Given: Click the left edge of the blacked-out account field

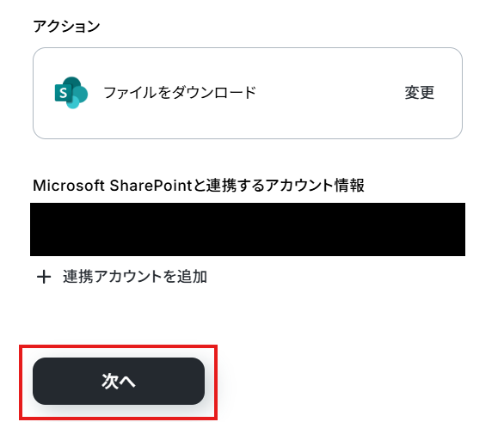Looking at the screenshot, I should coord(35,229).
